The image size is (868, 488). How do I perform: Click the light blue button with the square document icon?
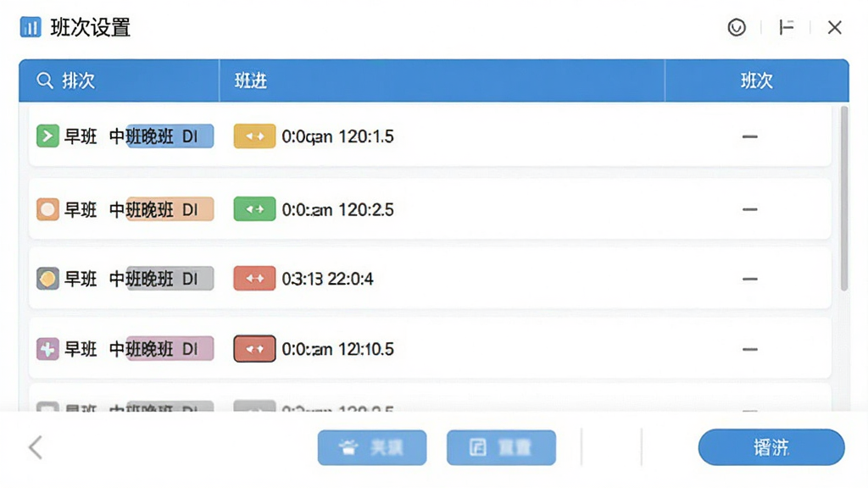(x=501, y=447)
